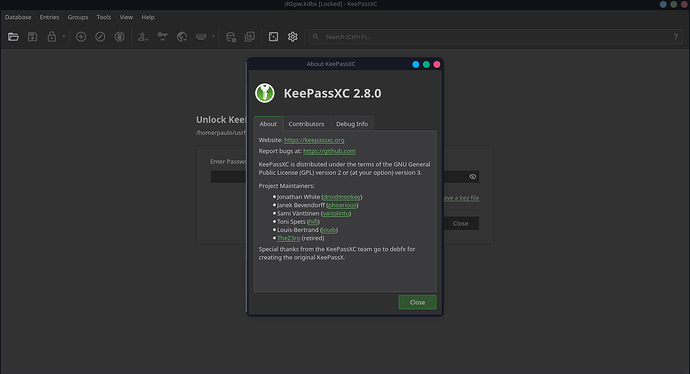Switch to the Contributors tab
This screenshot has width=690, height=374.
point(306,124)
